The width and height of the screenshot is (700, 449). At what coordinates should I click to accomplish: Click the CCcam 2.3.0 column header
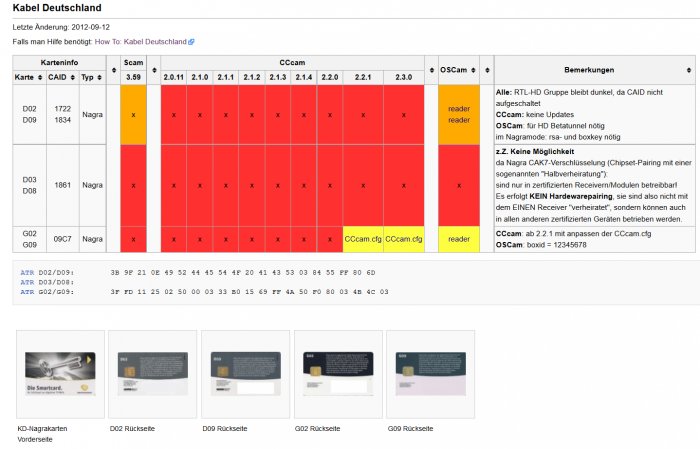coord(404,77)
